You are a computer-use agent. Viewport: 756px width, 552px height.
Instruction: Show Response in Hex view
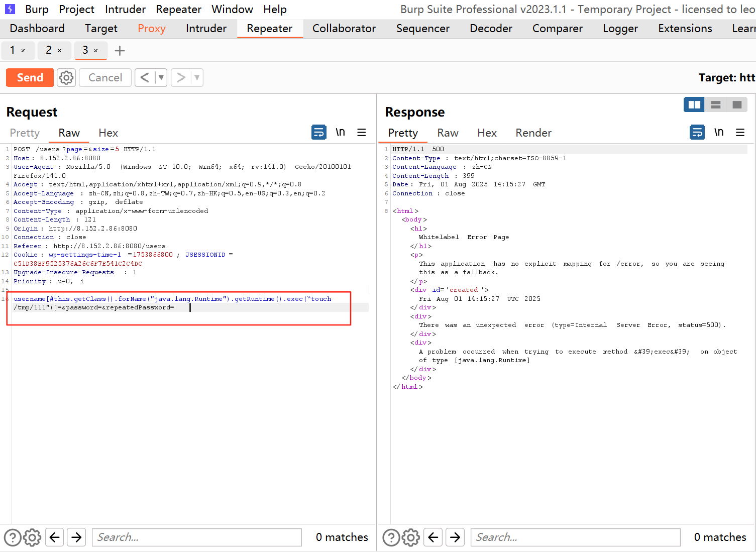[487, 133]
